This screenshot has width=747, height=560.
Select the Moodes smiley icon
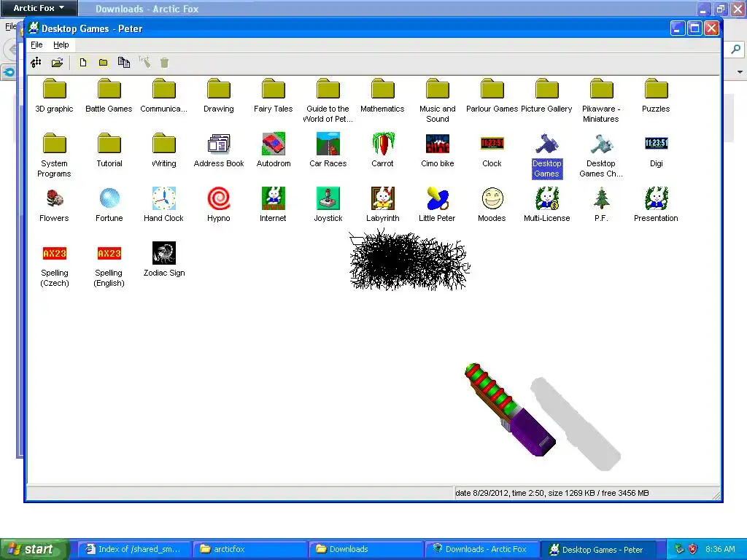click(x=492, y=198)
